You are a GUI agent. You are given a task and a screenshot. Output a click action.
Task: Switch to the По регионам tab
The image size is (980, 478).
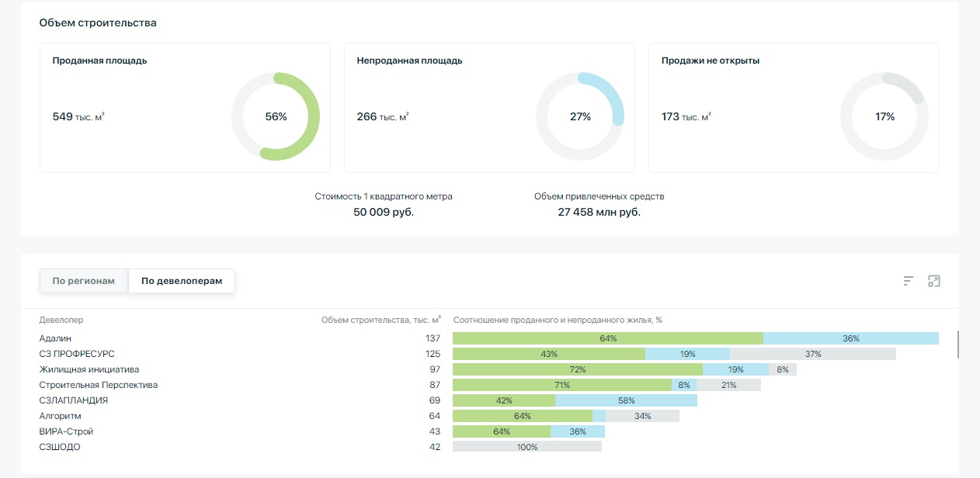click(x=84, y=281)
